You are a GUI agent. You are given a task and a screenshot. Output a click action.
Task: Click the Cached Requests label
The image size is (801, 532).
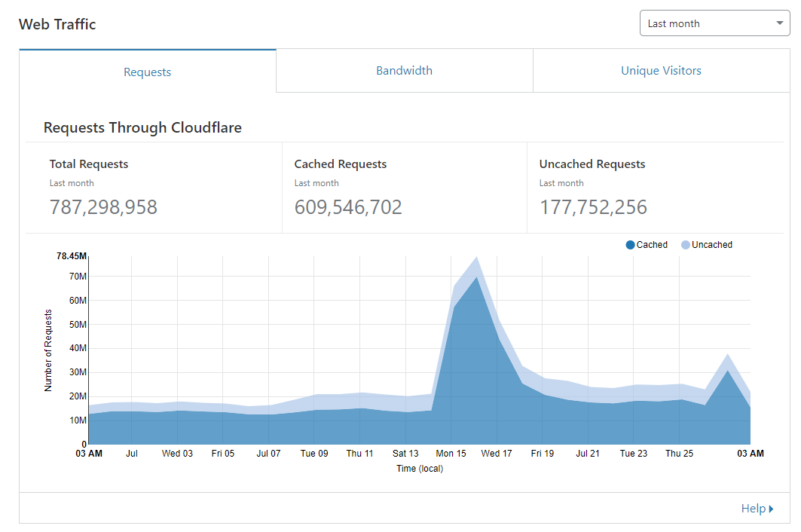341,164
